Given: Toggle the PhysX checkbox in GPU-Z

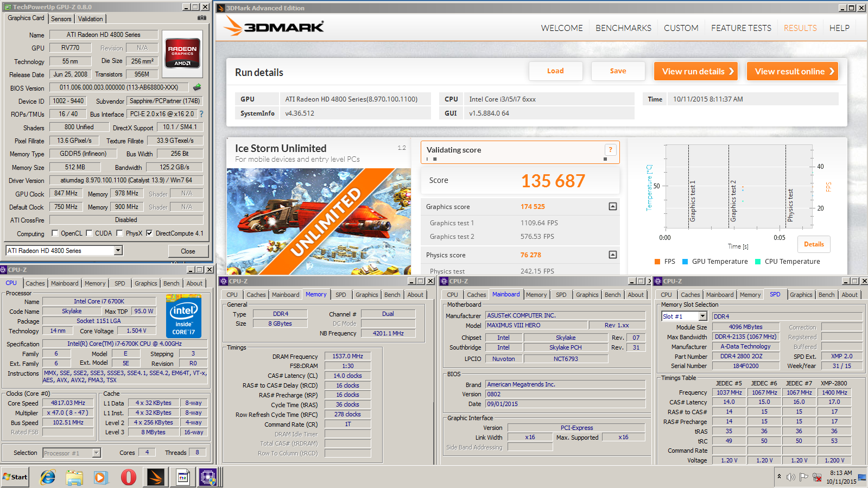Looking at the screenshot, I should click(x=119, y=233).
